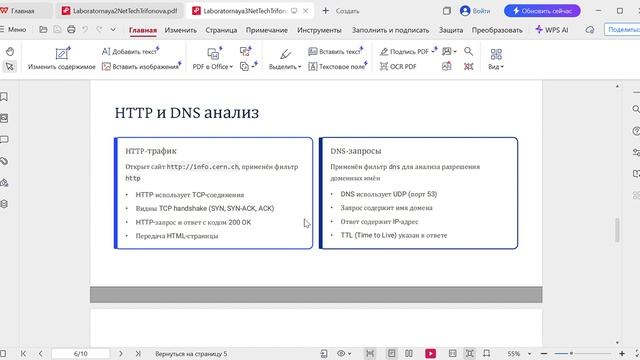Viewport: 640px width, 360px height.
Task: Open the Инструменты ribbon tab
Action: pyautogui.click(x=319, y=30)
